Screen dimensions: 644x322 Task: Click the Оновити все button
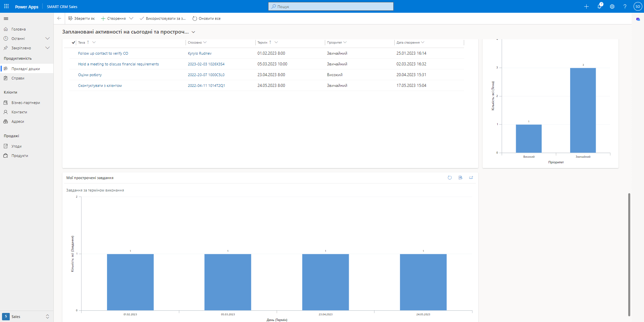(x=206, y=18)
